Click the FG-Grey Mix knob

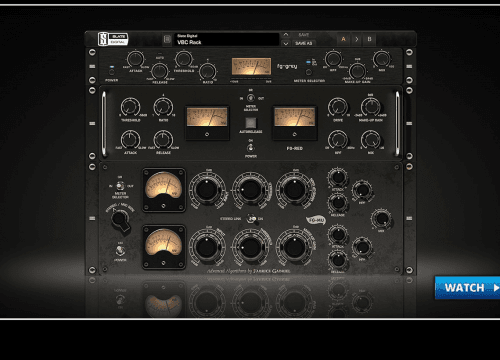[381, 59]
